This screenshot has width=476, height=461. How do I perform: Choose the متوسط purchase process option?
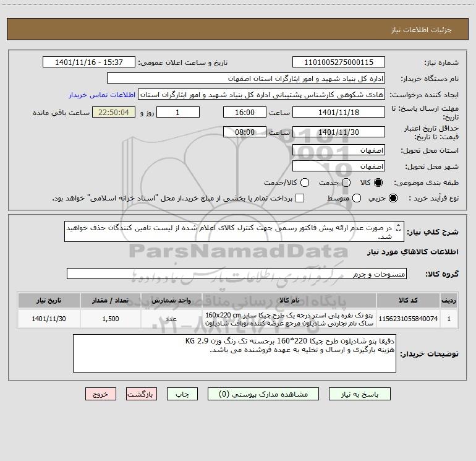pyautogui.click(x=357, y=198)
